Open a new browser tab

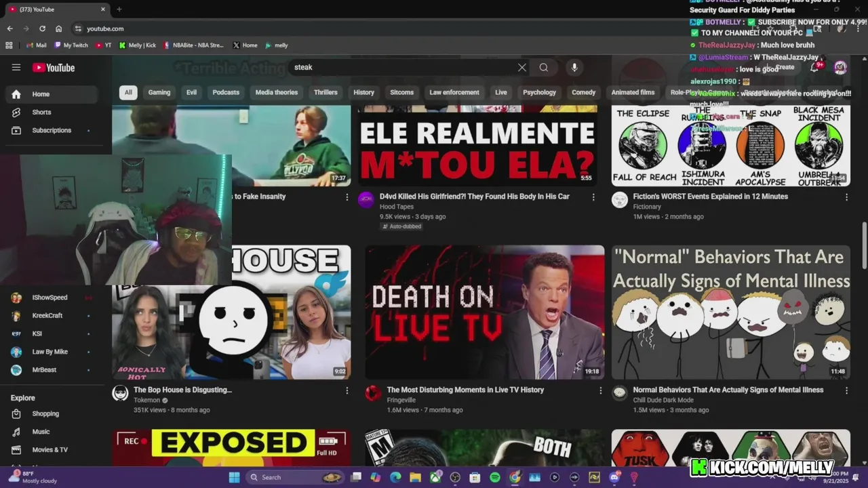coord(119,9)
